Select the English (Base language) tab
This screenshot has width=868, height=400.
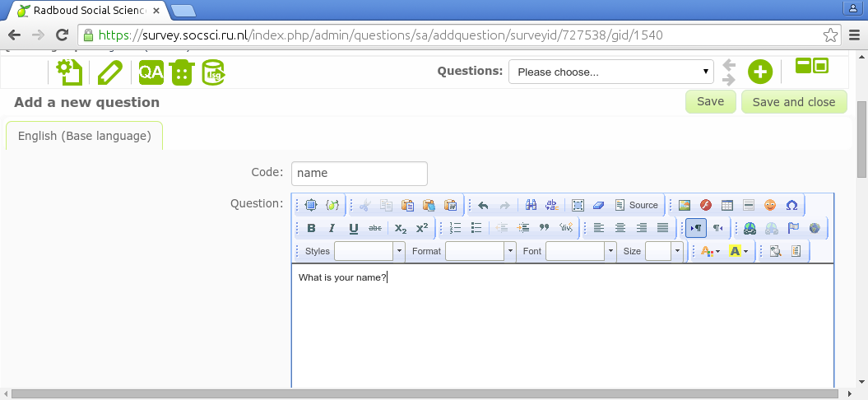[84, 136]
